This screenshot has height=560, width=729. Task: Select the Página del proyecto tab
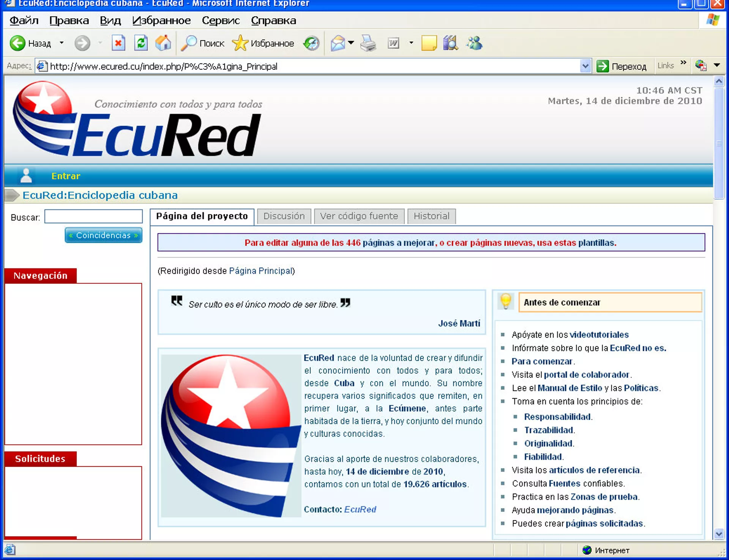[202, 216]
